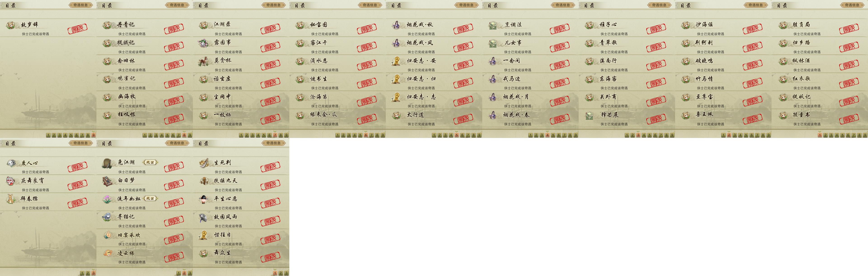Click the 绝世 badge beside 流年如虹

pyautogui.click(x=150, y=199)
